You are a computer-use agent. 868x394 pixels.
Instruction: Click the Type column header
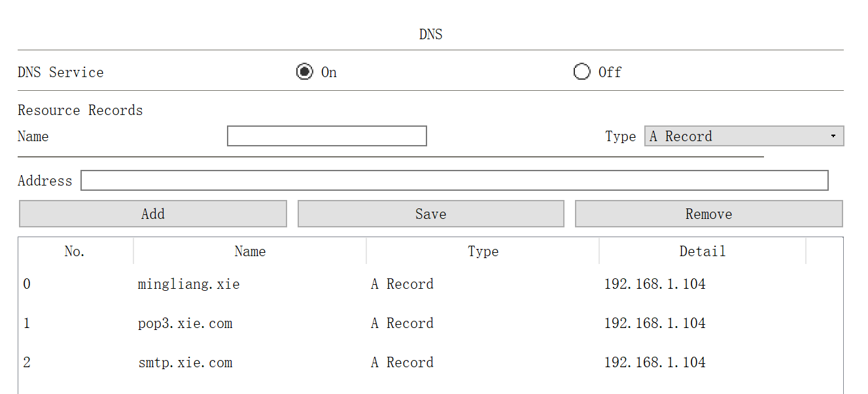[483, 252]
